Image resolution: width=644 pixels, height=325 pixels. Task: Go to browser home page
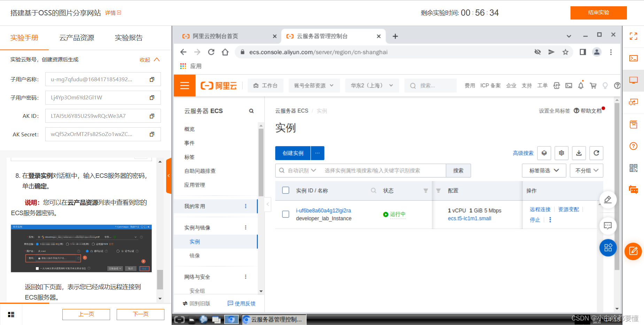[x=225, y=52]
